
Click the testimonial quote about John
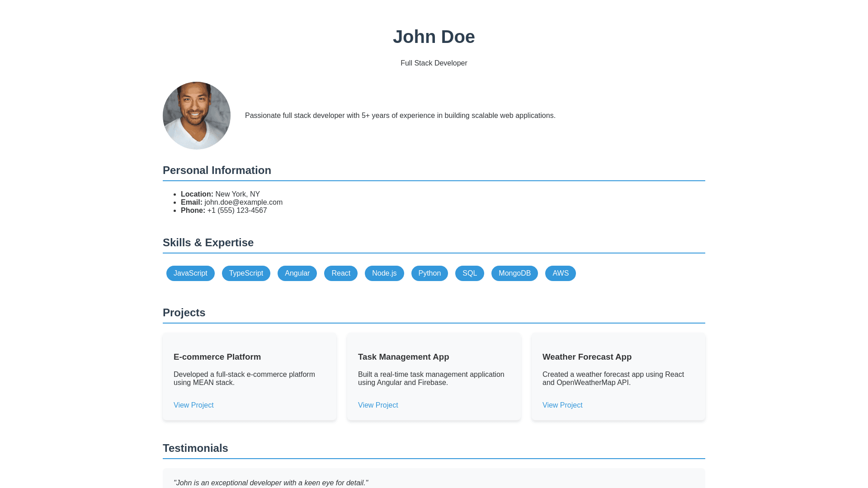coord(271,483)
